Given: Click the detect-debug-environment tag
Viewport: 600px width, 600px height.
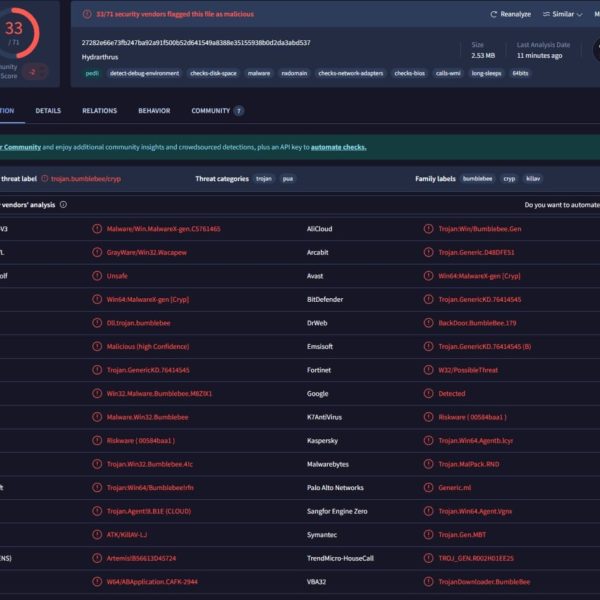Looking at the screenshot, I should point(144,73).
